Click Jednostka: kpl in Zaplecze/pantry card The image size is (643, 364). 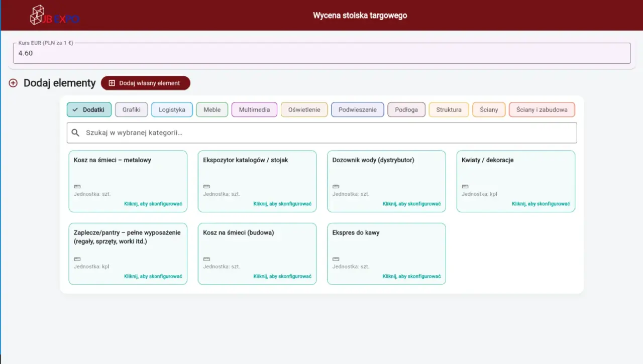[x=91, y=267]
